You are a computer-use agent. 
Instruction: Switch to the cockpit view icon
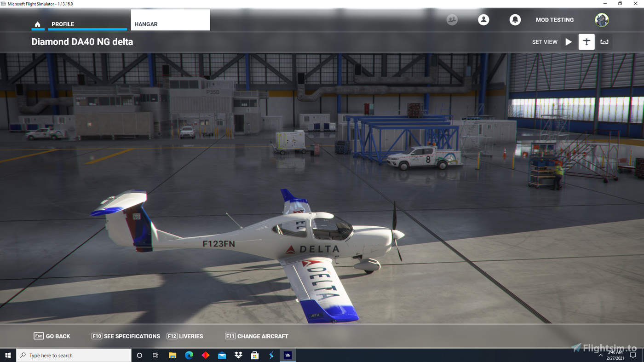tap(604, 42)
